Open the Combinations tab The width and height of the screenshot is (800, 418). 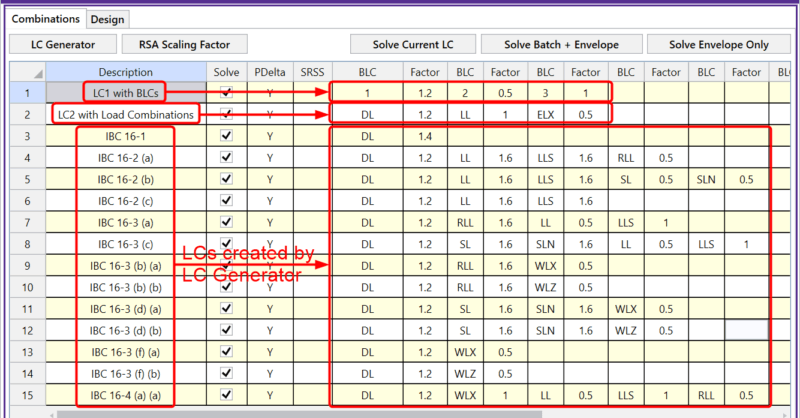coord(46,19)
